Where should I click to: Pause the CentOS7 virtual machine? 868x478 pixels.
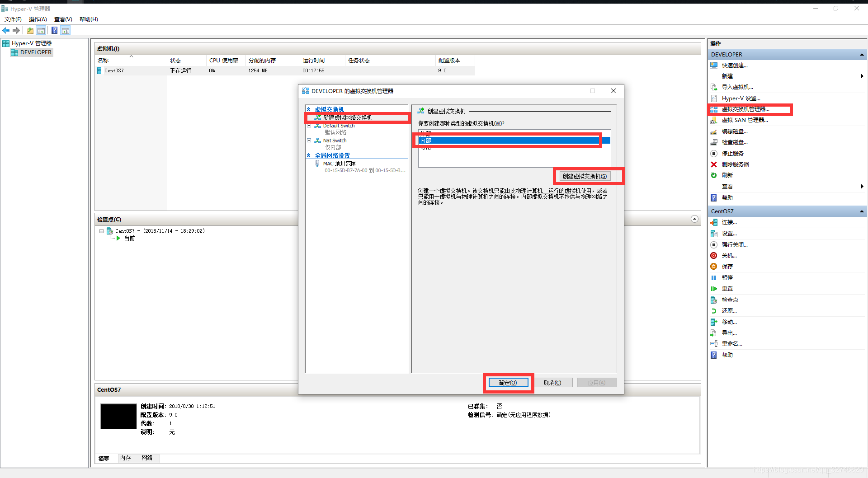[727, 278]
